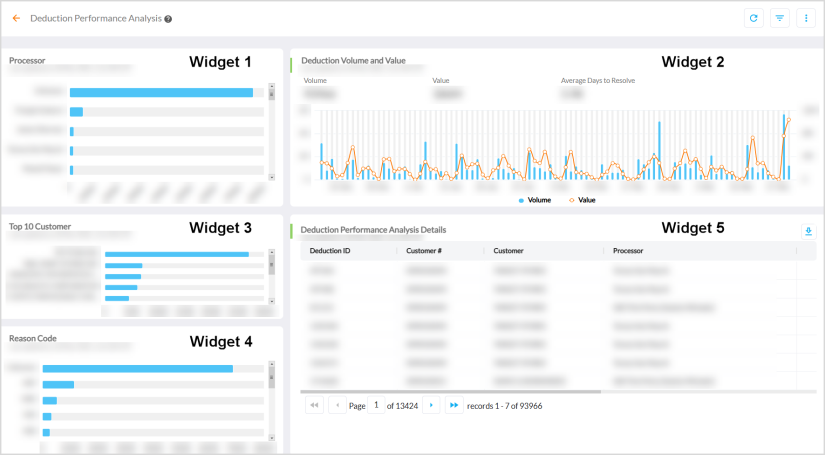Click the Processor column header in table
The image size is (825, 455).
pos(627,251)
